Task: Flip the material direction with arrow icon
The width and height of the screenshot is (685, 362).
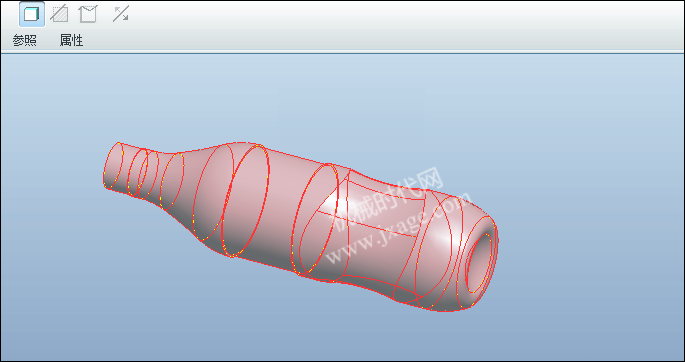Action: (121, 14)
